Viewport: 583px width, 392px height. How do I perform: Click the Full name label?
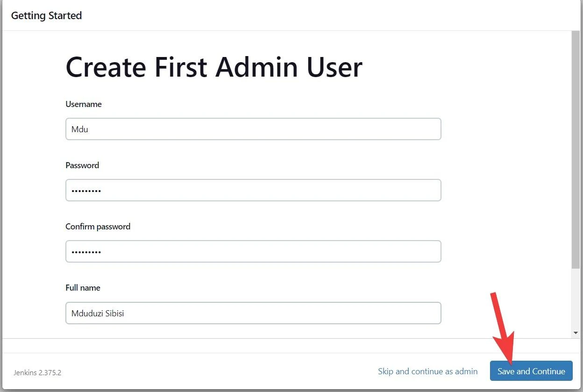[x=83, y=288]
